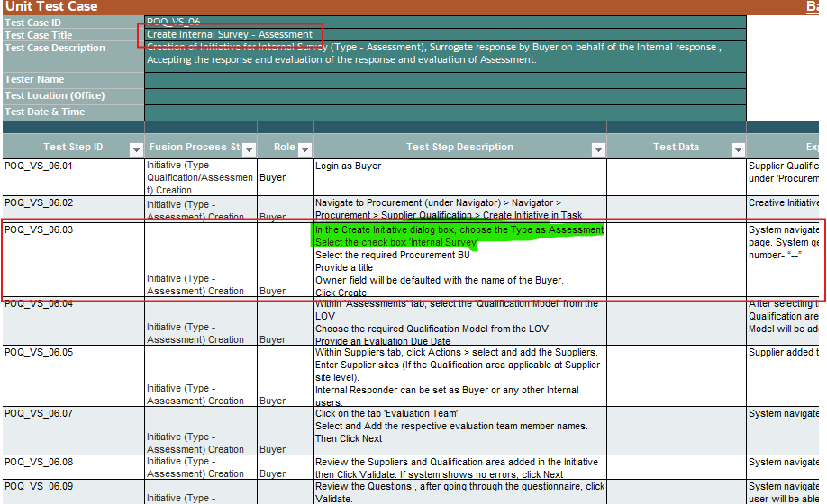Screen dimensions: 827x504
Task: Click the Test Case Description label cell
Action: (73, 57)
